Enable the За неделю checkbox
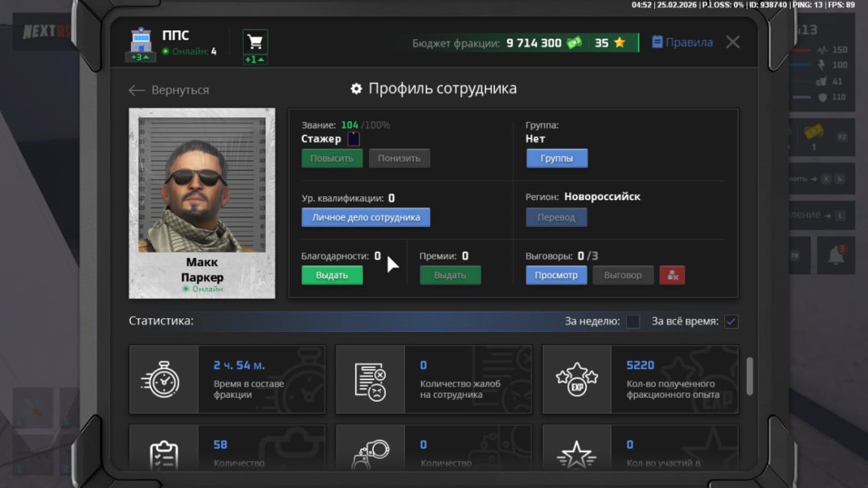This screenshot has height=488, width=868. click(633, 322)
